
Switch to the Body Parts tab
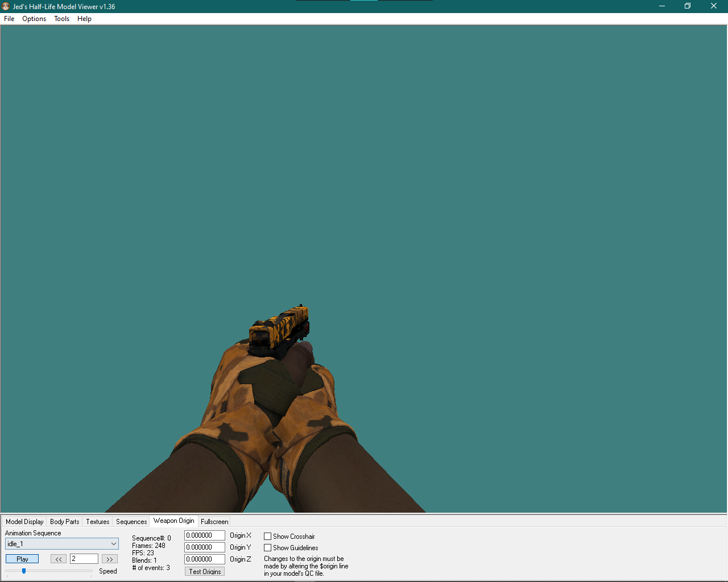[65, 522]
